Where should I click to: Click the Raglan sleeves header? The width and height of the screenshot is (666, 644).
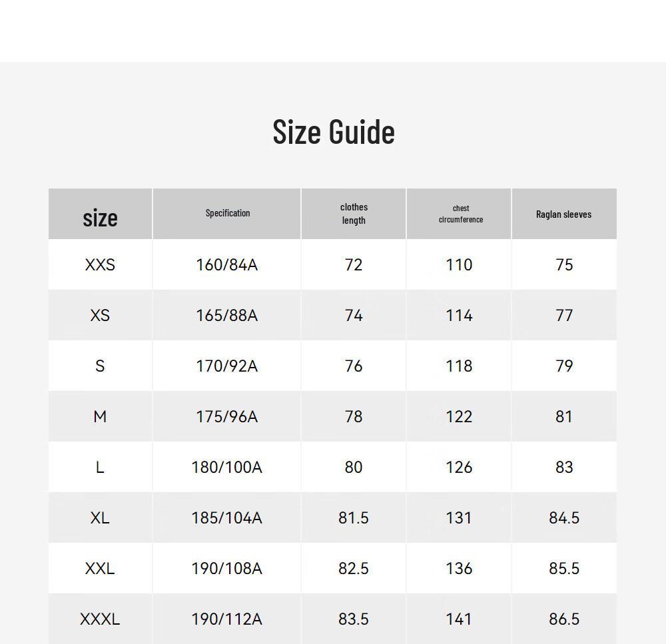point(565,214)
